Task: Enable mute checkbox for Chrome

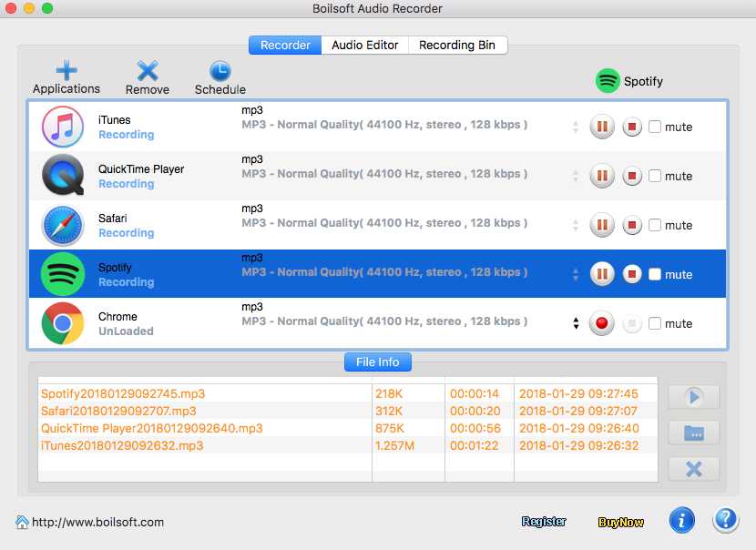Action: point(655,323)
